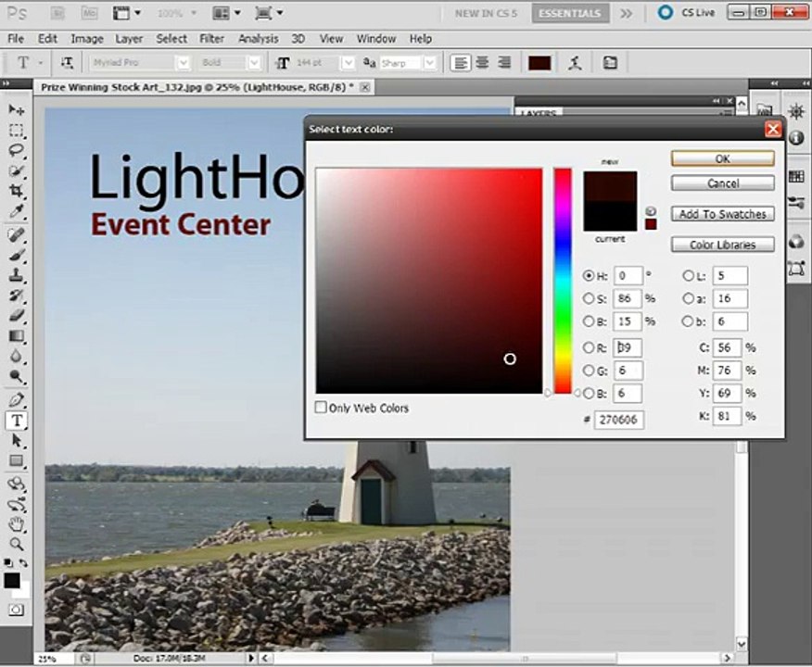Select the L lightness radio button

point(688,276)
